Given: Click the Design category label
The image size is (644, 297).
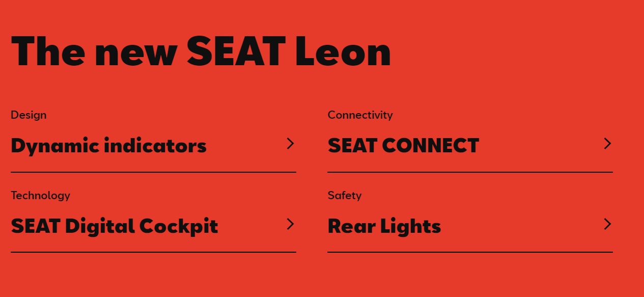Looking at the screenshot, I should pyautogui.click(x=29, y=115).
